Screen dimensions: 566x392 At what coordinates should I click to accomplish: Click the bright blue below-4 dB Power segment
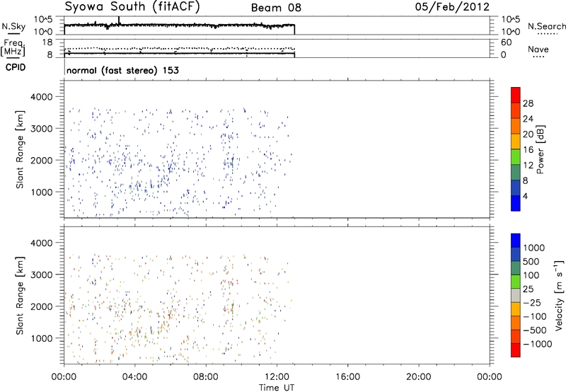pyautogui.click(x=516, y=203)
